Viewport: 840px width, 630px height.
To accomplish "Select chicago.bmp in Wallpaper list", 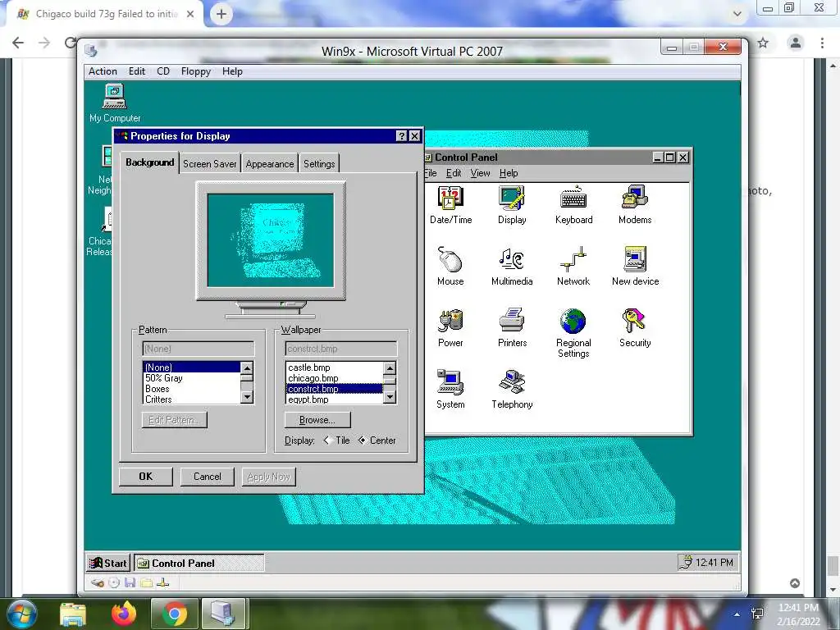I will [x=335, y=378].
